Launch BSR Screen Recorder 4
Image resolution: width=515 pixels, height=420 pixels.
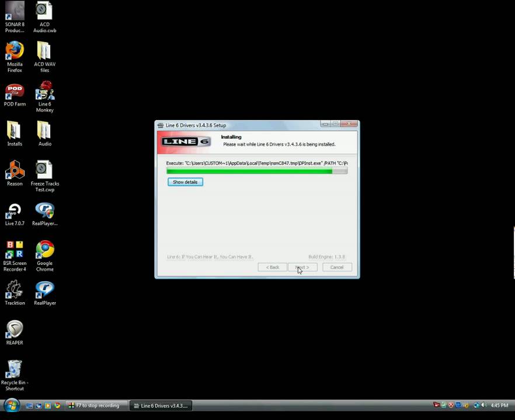(x=15, y=256)
